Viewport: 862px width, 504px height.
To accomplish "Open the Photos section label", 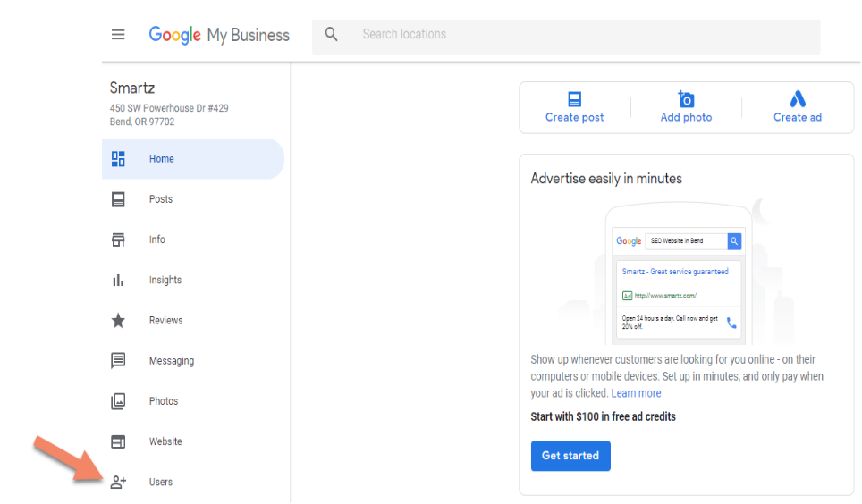I will coord(164,401).
